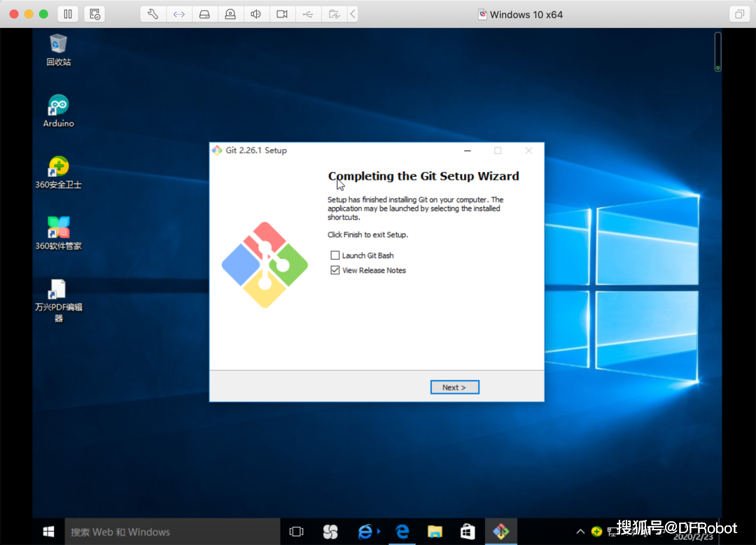Image resolution: width=756 pixels, height=545 pixels.
Task: Take a VM snapshot from toolbar
Action: (x=94, y=14)
